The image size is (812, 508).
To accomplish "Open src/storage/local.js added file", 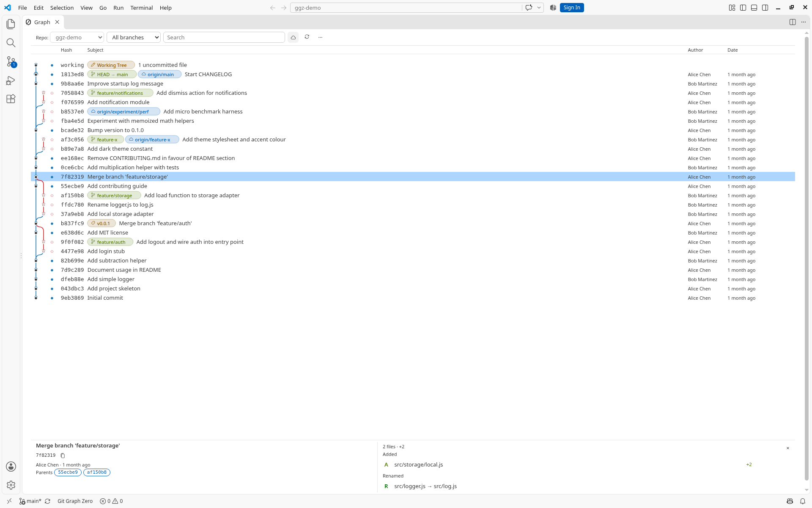I will coord(418,464).
